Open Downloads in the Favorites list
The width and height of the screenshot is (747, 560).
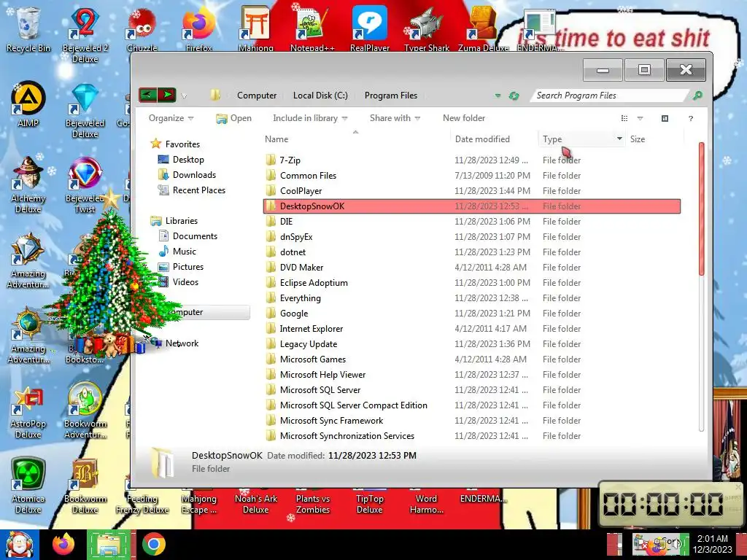coord(187,175)
